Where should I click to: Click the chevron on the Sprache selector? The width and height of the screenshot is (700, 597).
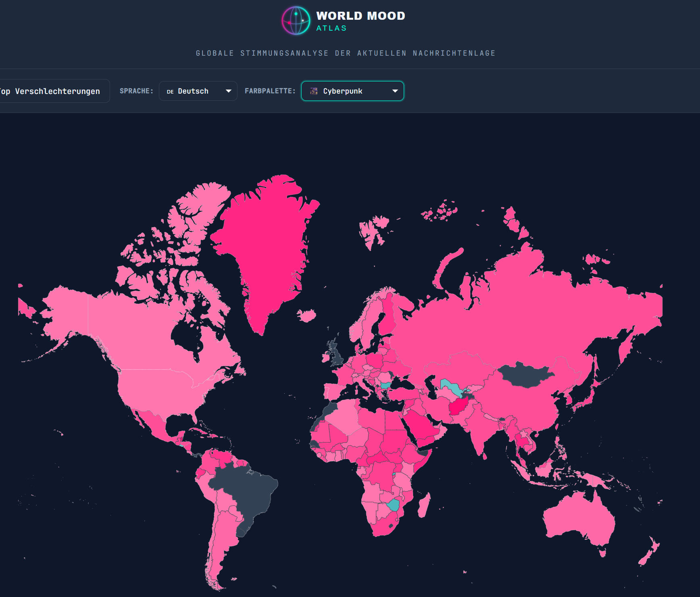pos(228,91)
